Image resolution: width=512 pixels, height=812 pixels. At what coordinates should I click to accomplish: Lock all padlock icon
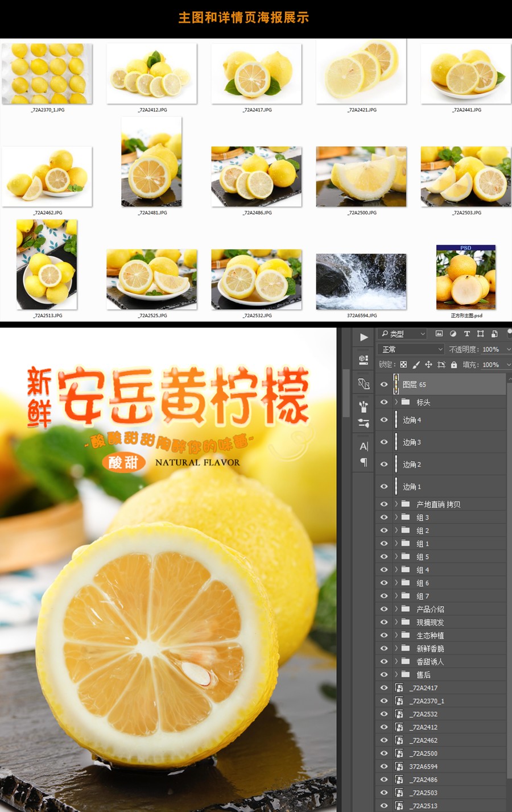454,364
